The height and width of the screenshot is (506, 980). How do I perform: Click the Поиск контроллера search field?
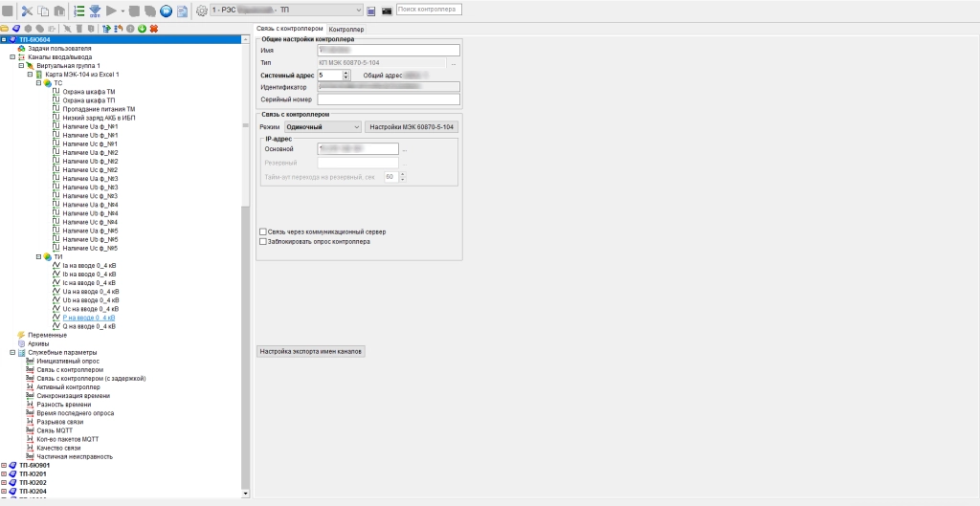pos(429,10)
